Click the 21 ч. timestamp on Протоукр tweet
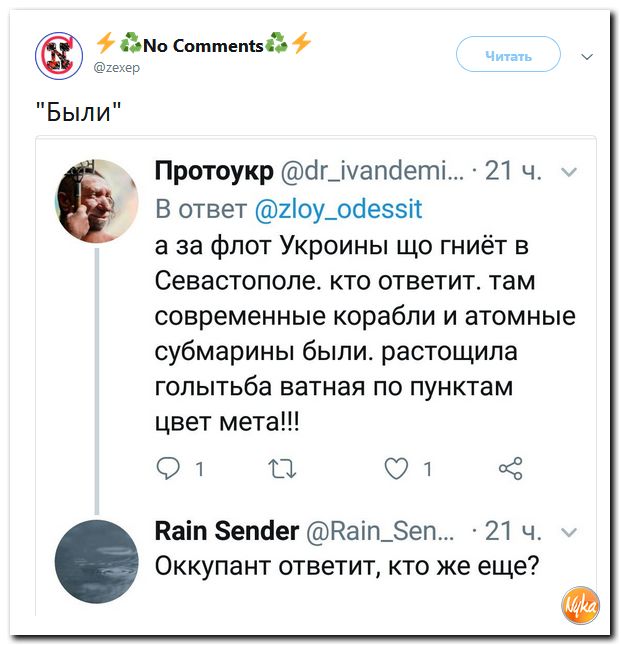This screenshot has height=646, width=621. (513, 171)
